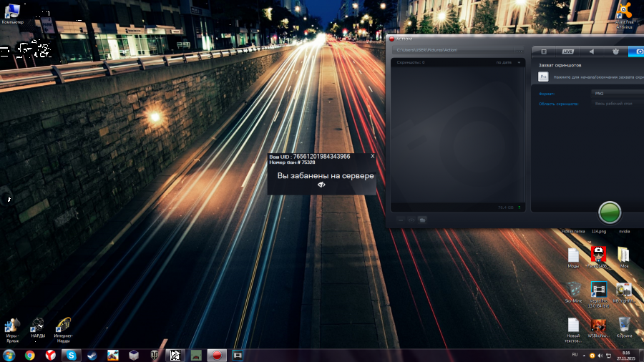
Task: Open Игры shortcut on desktop
Action: click(x=12, y=331)
